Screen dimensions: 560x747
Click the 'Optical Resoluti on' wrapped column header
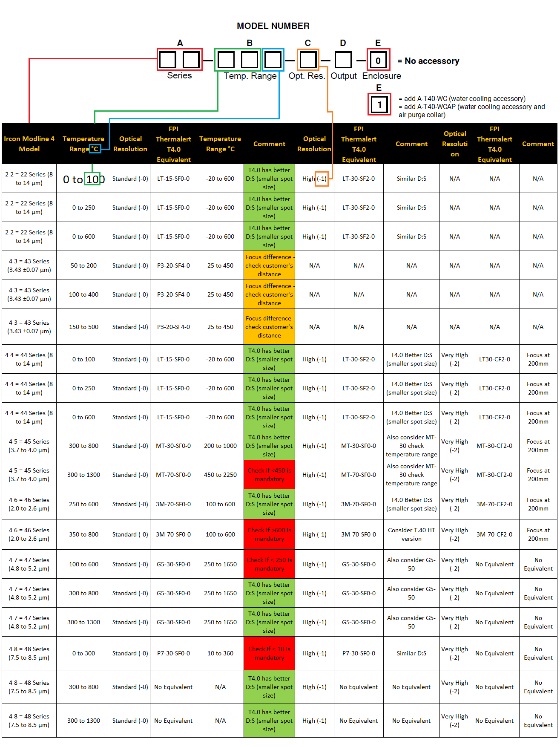(x=455, y=144)
